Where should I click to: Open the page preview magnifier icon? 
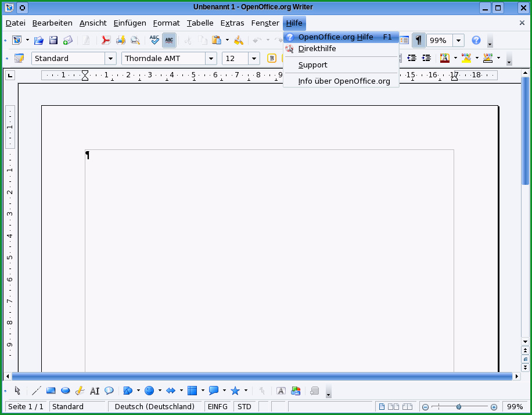(135, 41)
